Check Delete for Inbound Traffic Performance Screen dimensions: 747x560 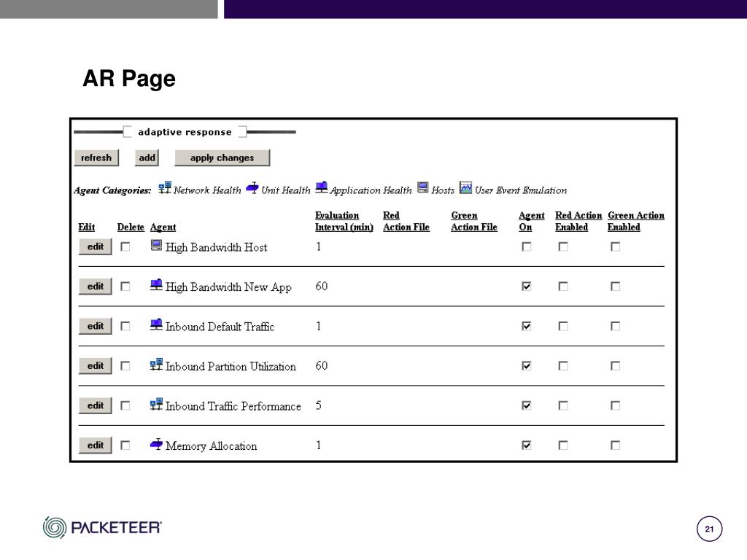tap(125, 405)
